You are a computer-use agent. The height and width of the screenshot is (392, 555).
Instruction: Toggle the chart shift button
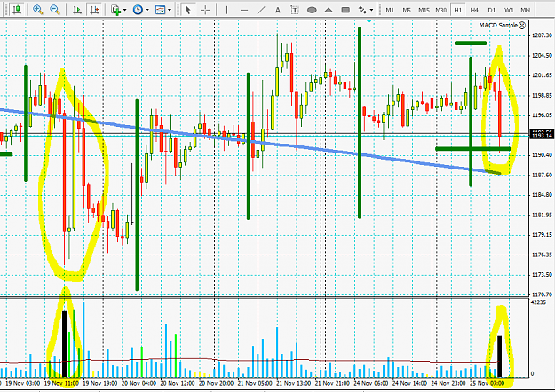[x=94, y=10]
